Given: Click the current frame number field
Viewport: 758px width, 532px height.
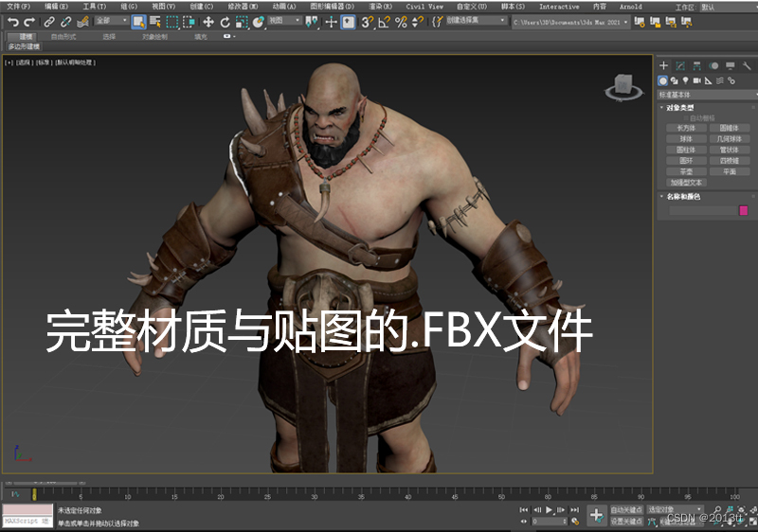Looking at the screenshot, I should [550, 522].
